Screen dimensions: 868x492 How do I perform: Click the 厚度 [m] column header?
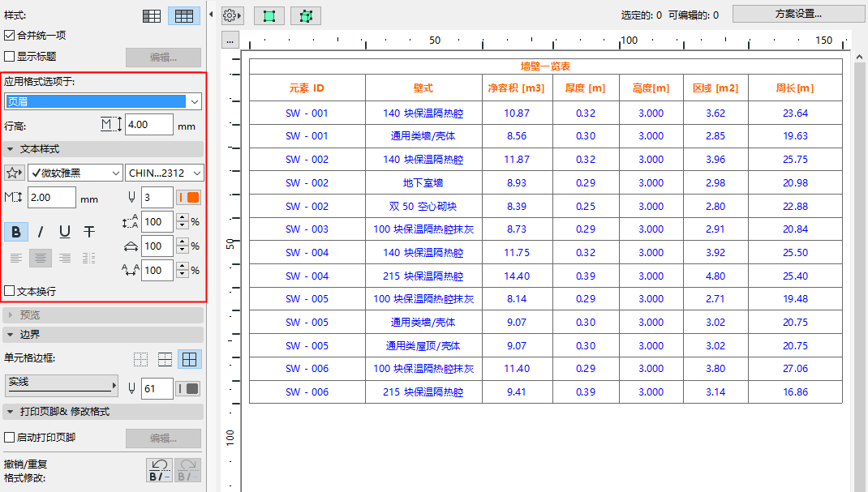pyautogui.click(x=585, y=88)
